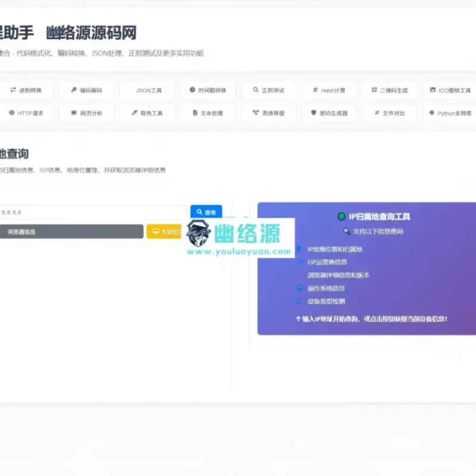Select the 密码生成器 tool tab

point(330,113)
